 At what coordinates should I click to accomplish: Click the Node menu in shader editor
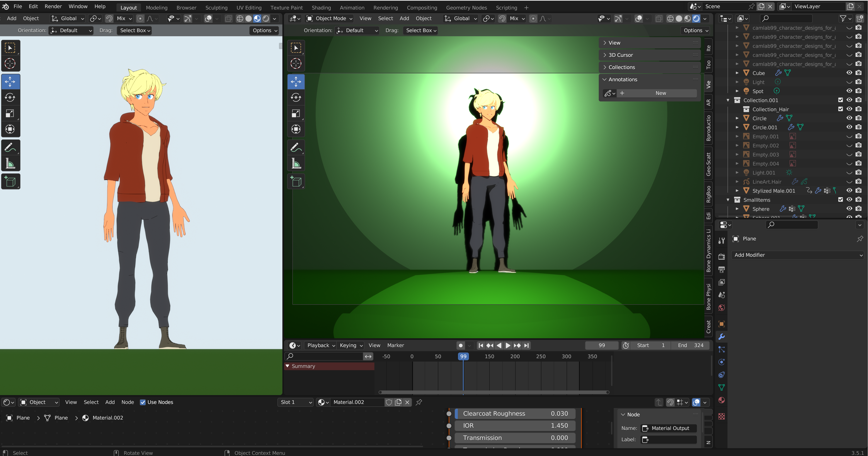127,402
